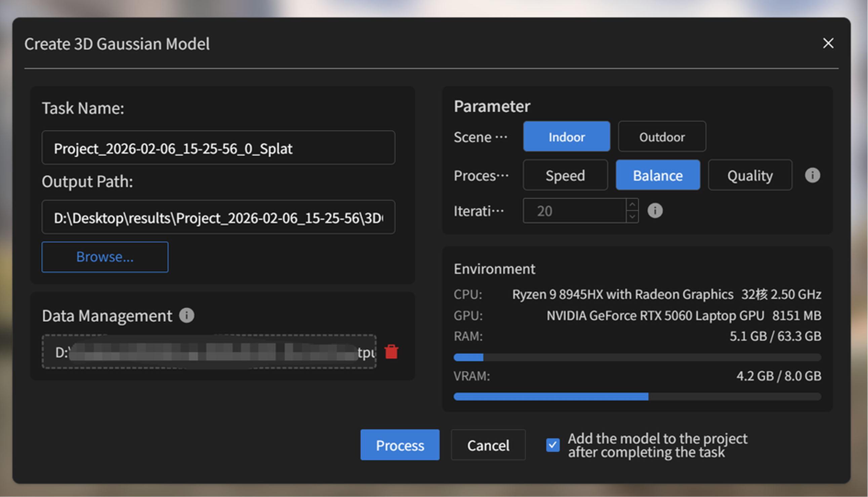The width and height of the screenshot is (868, 497).
Task: Click the Output Path text field
Action: coord(218,217)
